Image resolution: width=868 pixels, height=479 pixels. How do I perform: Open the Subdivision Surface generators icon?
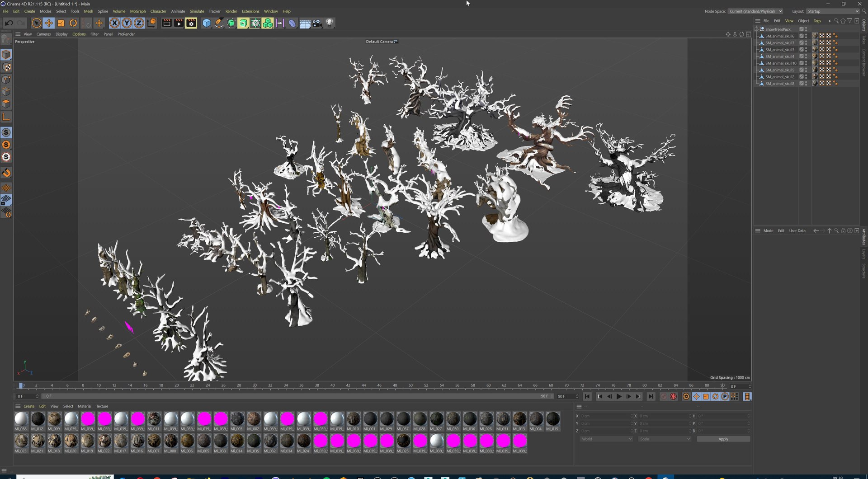click(231, 23)
